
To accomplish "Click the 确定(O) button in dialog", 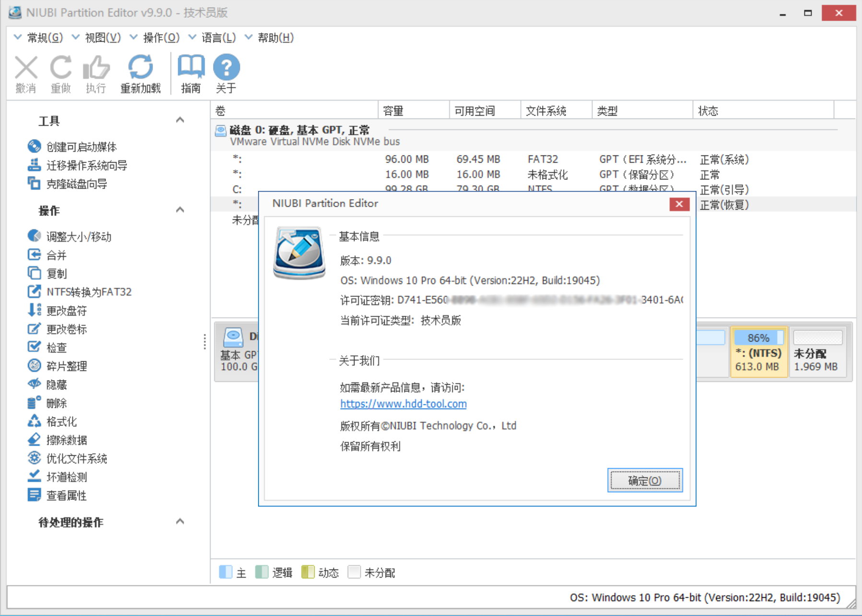I will (645, 480).
